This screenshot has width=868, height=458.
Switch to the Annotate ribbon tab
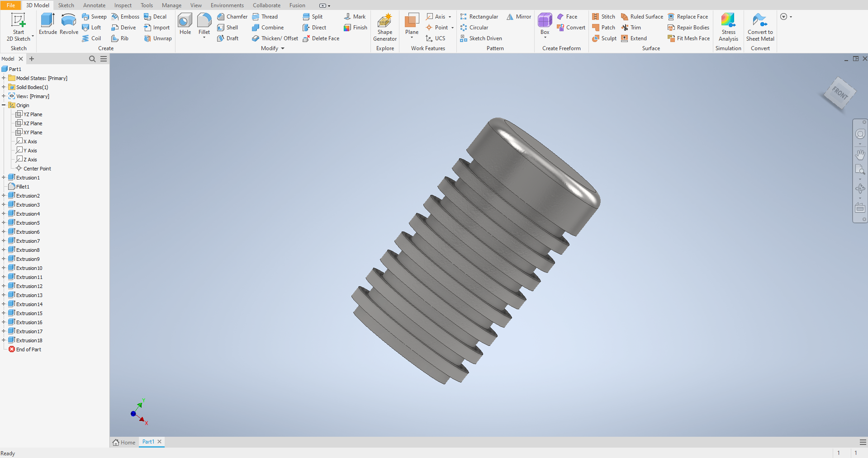(94, 5)
